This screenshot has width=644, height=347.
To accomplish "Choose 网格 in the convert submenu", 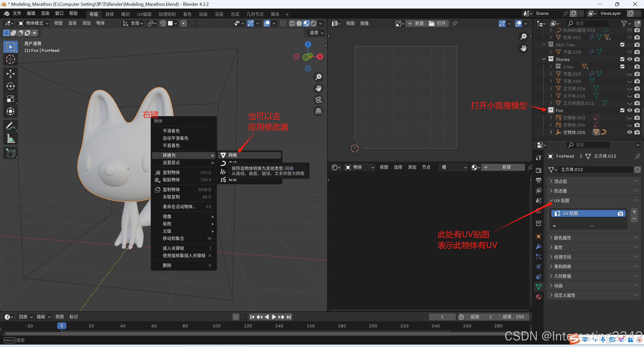I will 233,155.
